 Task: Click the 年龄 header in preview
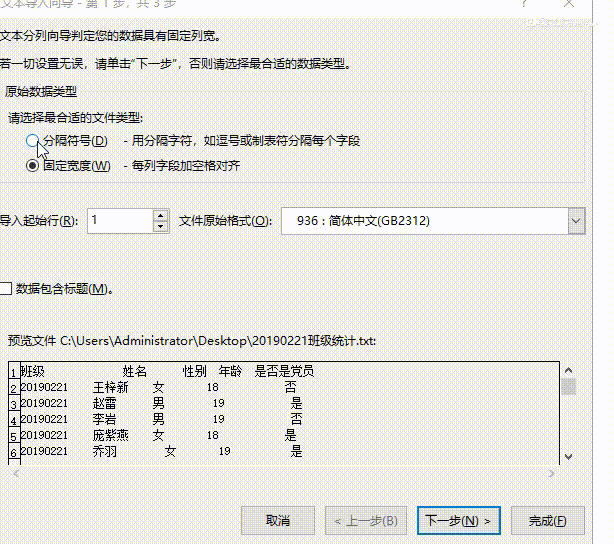(230, 371)
